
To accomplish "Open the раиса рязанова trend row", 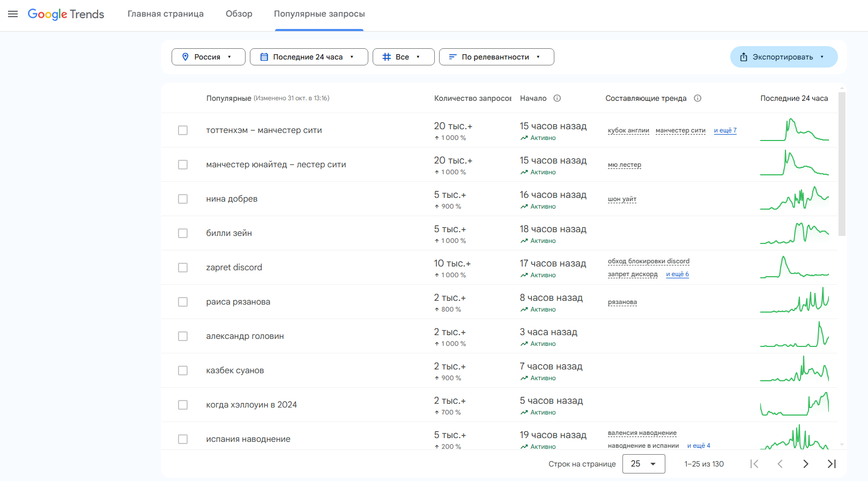I will [x=499, y=302].
